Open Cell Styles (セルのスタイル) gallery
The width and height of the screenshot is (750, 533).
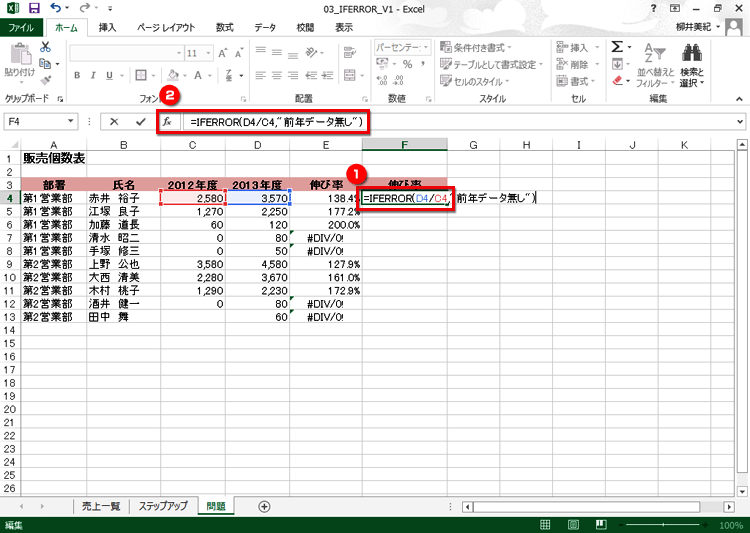point(474,81)
